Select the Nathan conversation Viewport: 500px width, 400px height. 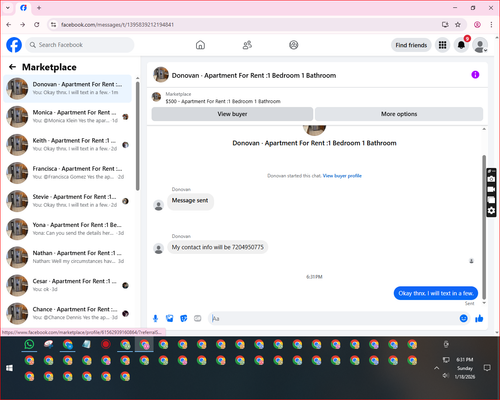(67, 257)
